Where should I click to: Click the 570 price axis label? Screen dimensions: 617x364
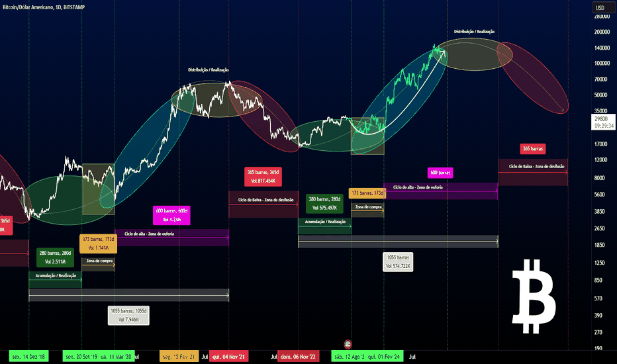coord(598,298)
